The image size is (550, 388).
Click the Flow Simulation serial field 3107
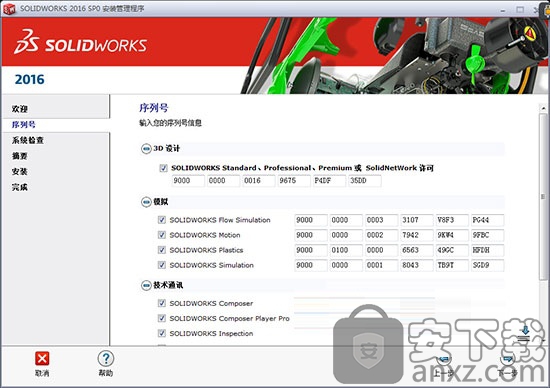(x=416, y=220)
